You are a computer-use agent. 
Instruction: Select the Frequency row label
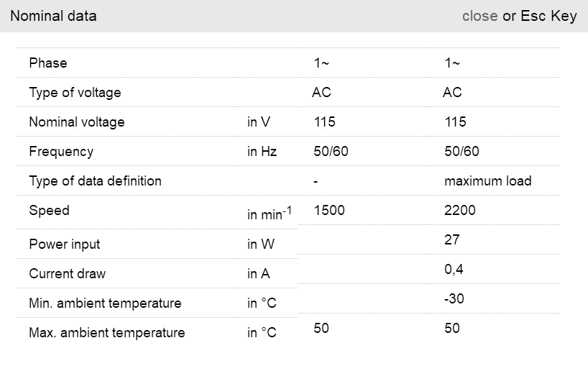point(61,152)
